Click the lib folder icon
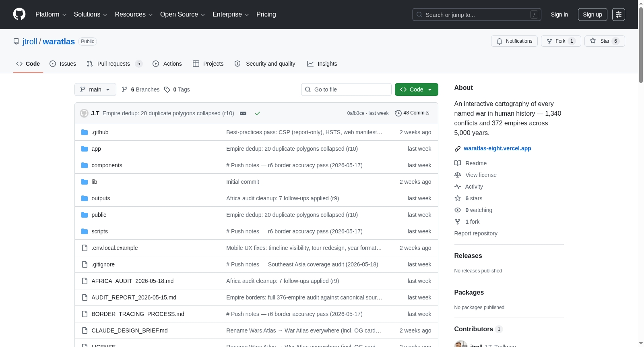This screenshot has width=644, height=347. point(85,182)
